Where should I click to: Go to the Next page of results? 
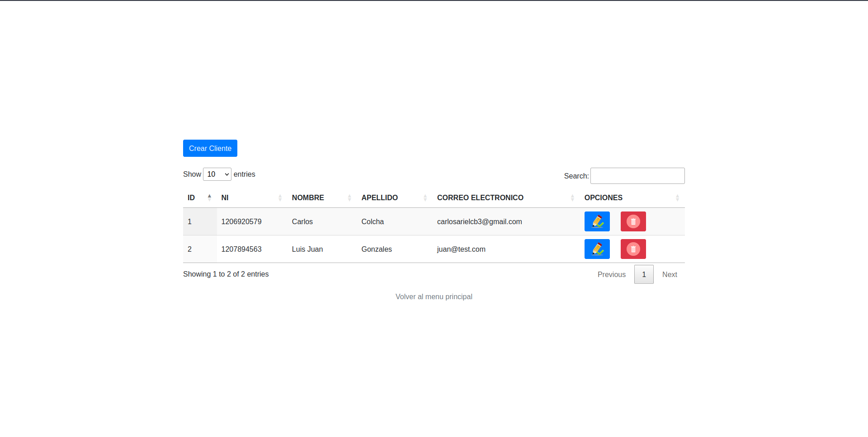[x=670, y=274]
